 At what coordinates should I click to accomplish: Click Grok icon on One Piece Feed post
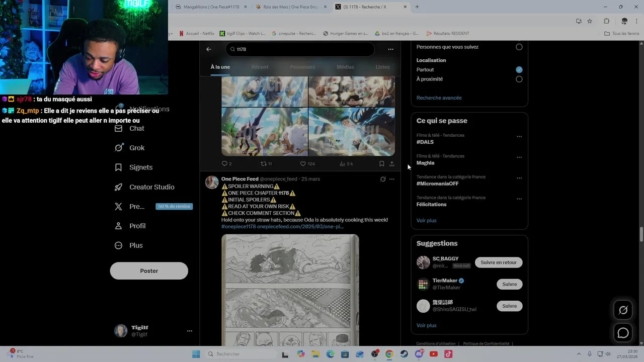click(x=383, y=179)
